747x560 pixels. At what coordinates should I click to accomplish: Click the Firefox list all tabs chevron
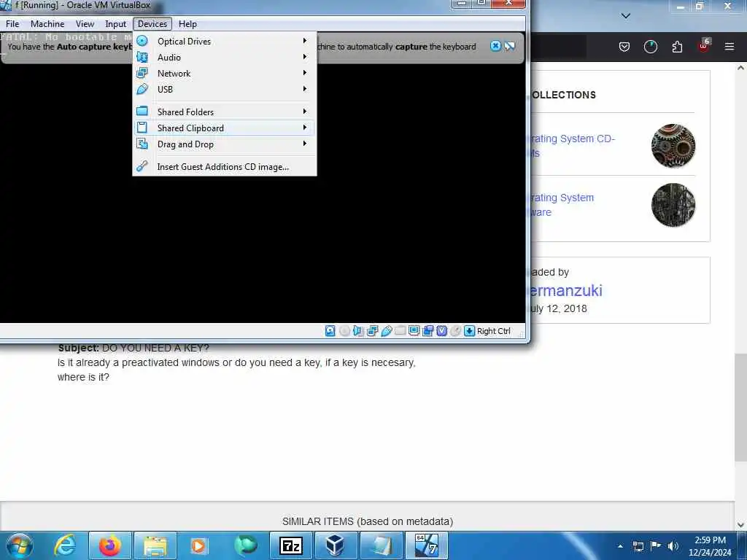pos(626,16)
